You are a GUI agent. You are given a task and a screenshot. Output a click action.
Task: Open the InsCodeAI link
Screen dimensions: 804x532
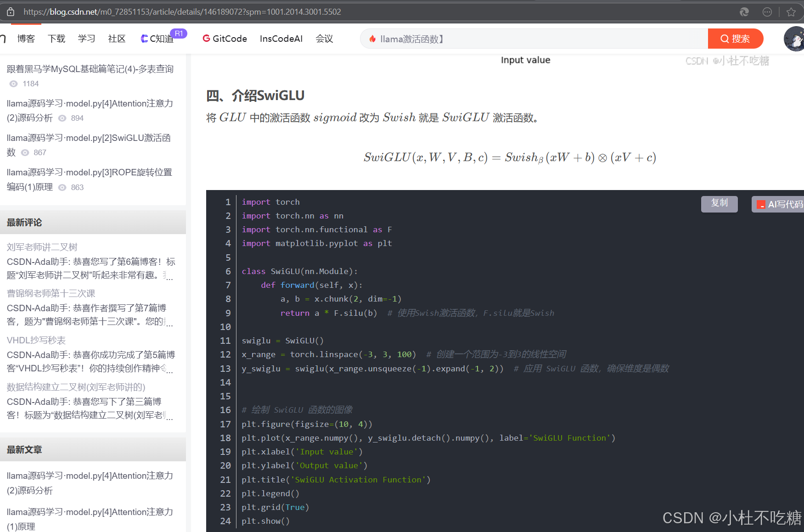click(x=281, y=39)
